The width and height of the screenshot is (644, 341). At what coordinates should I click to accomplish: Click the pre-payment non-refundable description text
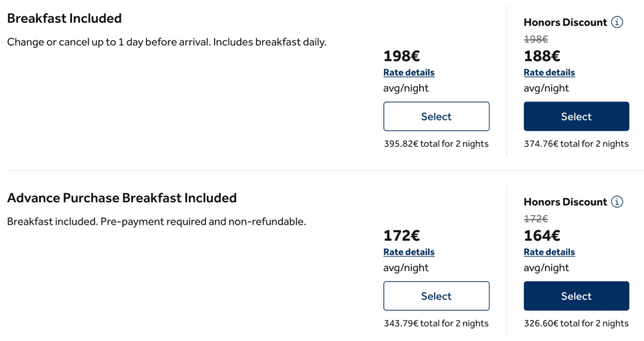156,222
